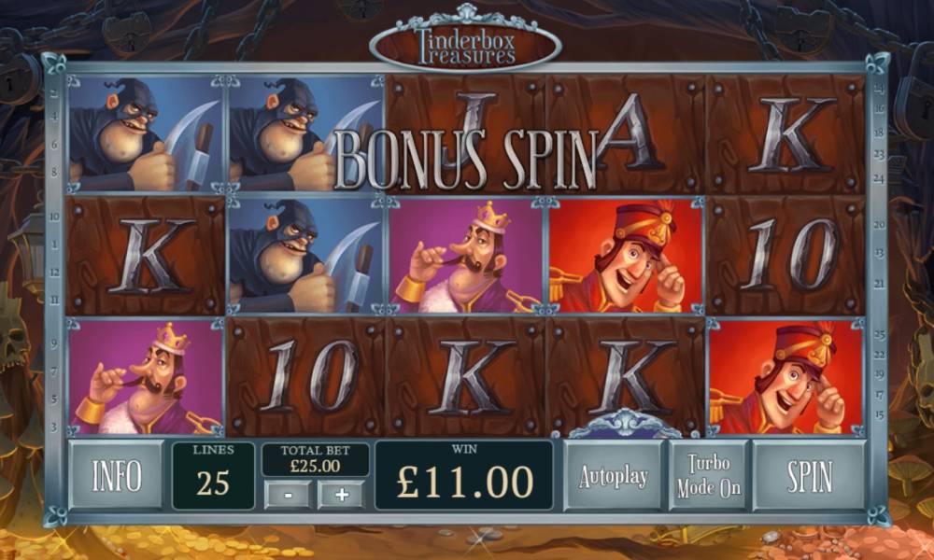The image size is (934, 560).
Task: Decrease total bet with minus button
Action: click(287, 495)
